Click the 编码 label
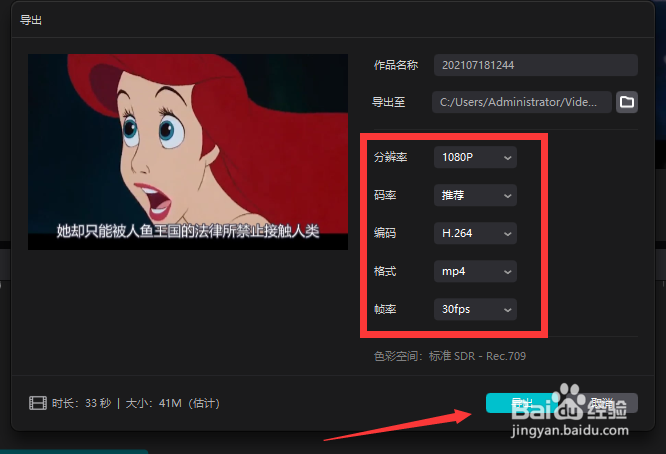This screenshot has width=666, height=454. tap(385, 233)
